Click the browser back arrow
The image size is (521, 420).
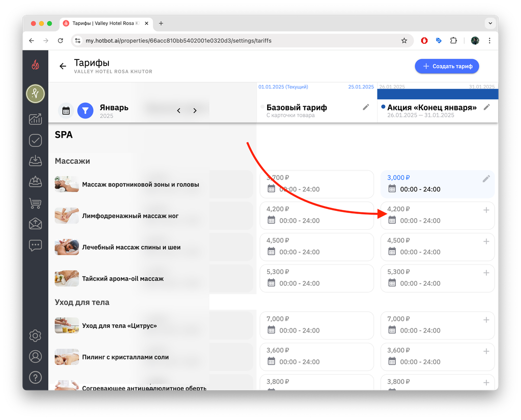click(x=32, y=41)
